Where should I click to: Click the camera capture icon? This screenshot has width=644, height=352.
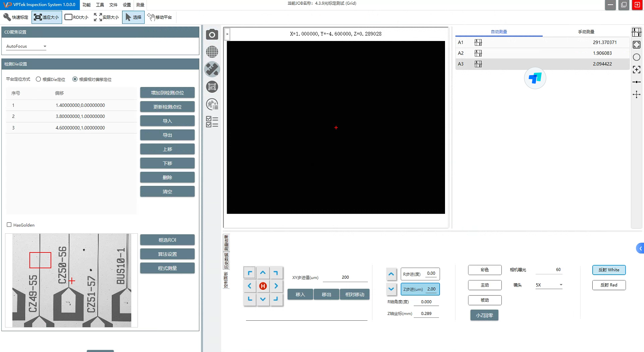pyautogui.click(x=212, y=35)
